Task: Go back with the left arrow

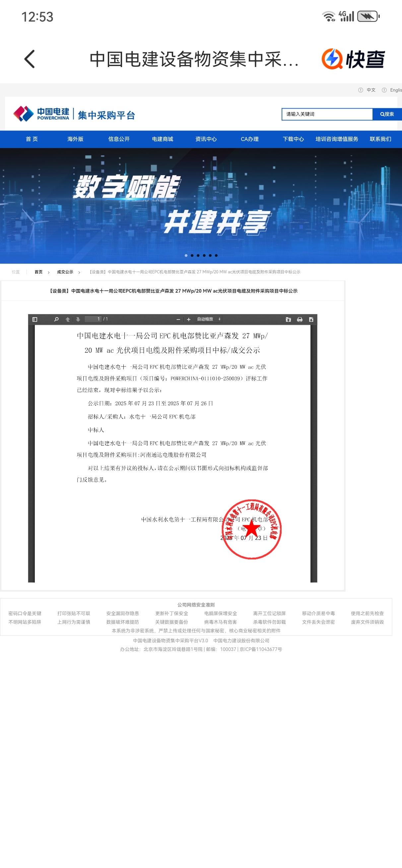Action: pos(30,59)
